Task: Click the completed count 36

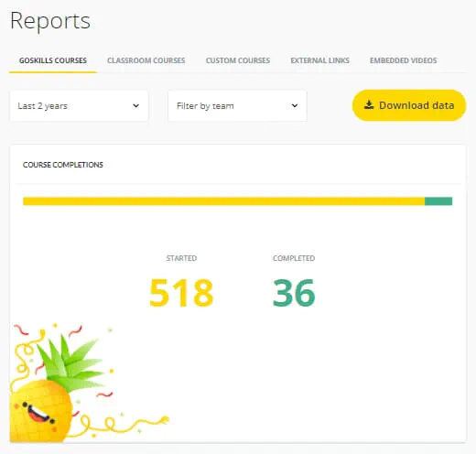Action: 294,293
